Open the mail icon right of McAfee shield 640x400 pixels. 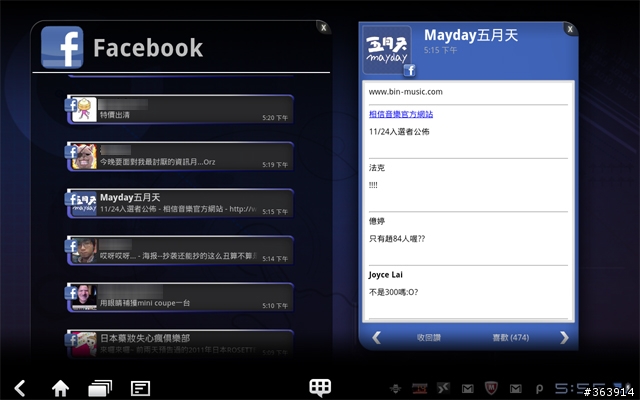[x=516, y=389]
